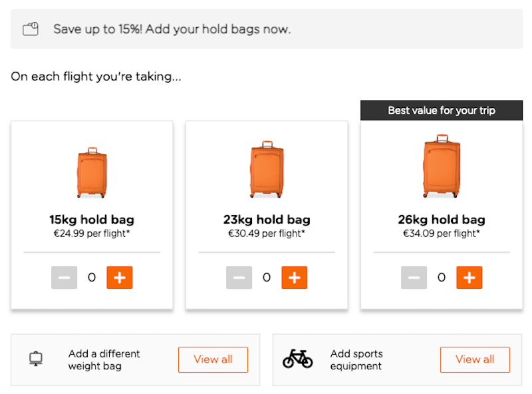Click the 26kg suitcase image
Screen dimensions: 532x394
click(442, 166)
